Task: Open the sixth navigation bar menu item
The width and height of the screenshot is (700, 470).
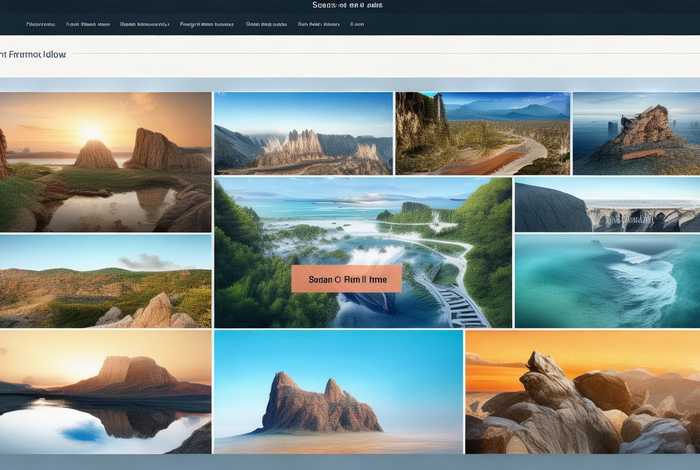Action: pyautogui.click(x=317, y=23)
